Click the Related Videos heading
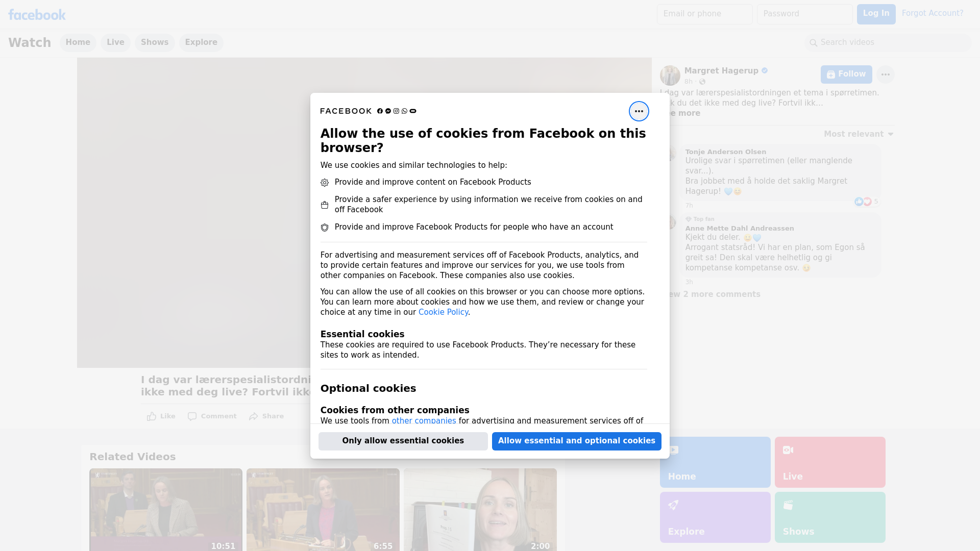Screen dimensions: 980x551 (x=133, y=457)
